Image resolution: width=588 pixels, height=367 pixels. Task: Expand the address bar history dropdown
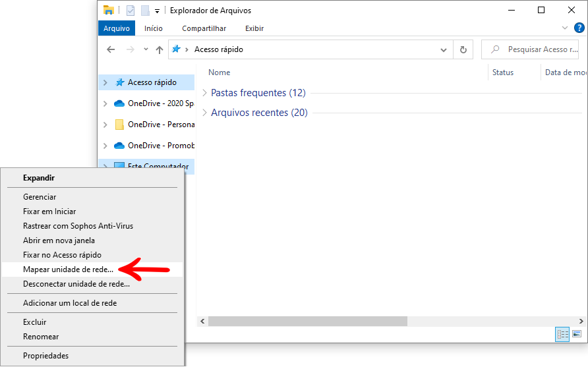443,50
